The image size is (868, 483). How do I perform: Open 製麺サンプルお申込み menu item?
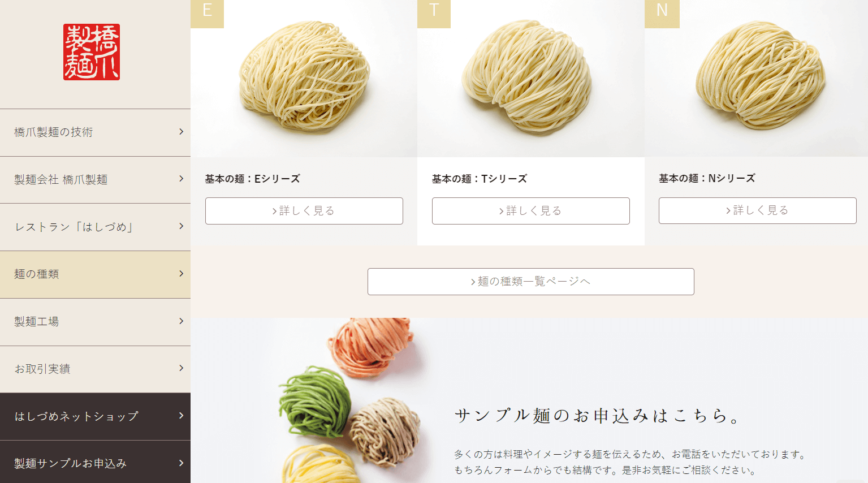95,462
